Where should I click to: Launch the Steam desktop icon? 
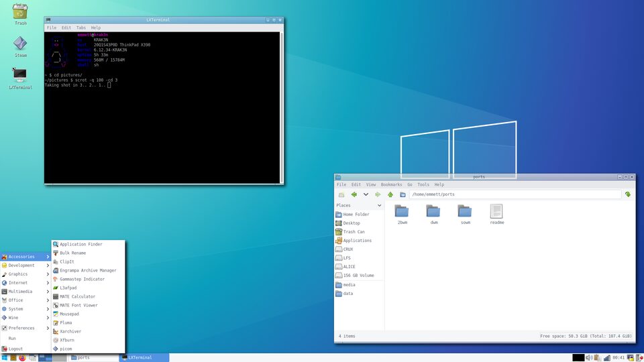click(20, 46)
